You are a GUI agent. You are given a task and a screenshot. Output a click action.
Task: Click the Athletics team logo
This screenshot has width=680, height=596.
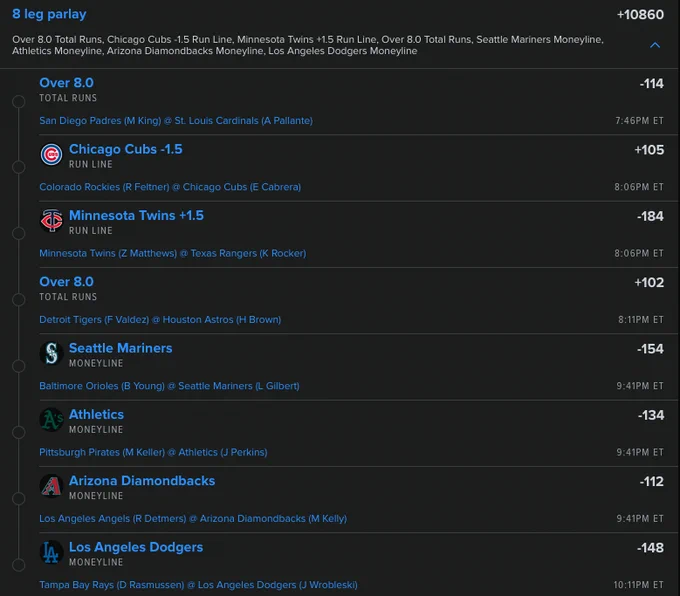(x=51, y=419)
